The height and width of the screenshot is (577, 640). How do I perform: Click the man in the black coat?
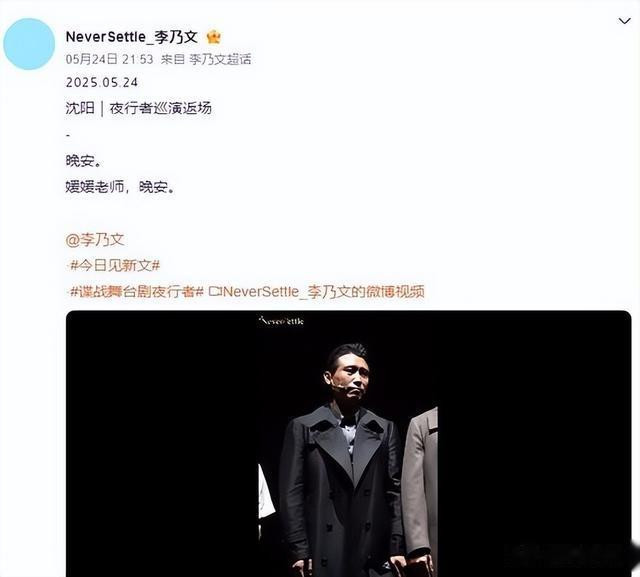[344, 461]
